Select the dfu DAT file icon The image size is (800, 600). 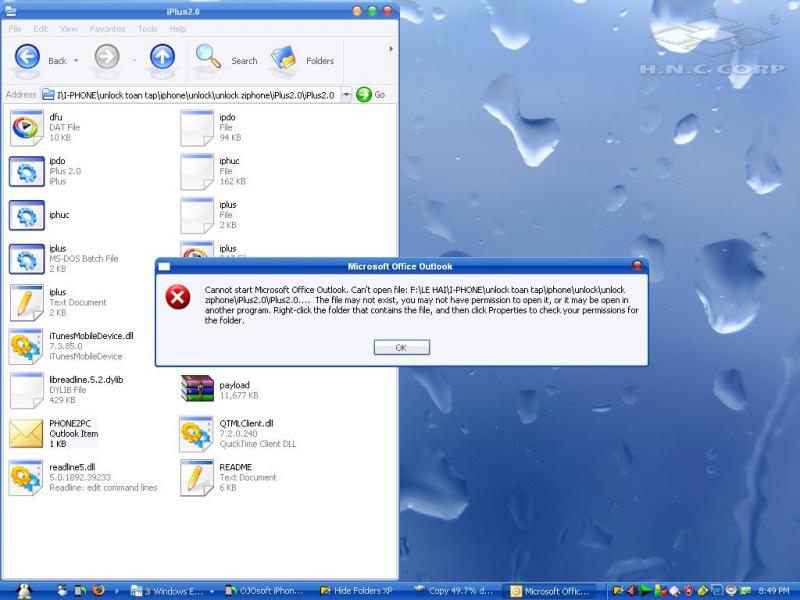(x=26, y=127)
